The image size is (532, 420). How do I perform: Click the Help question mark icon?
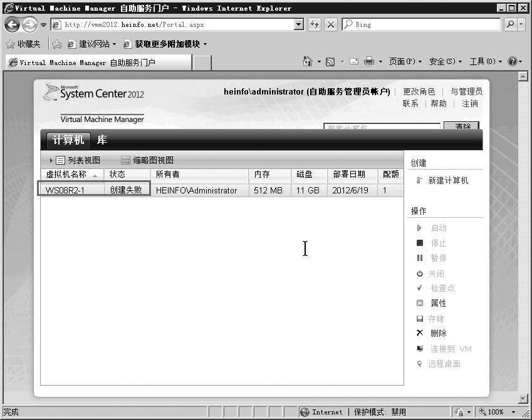tap(513, 62)
